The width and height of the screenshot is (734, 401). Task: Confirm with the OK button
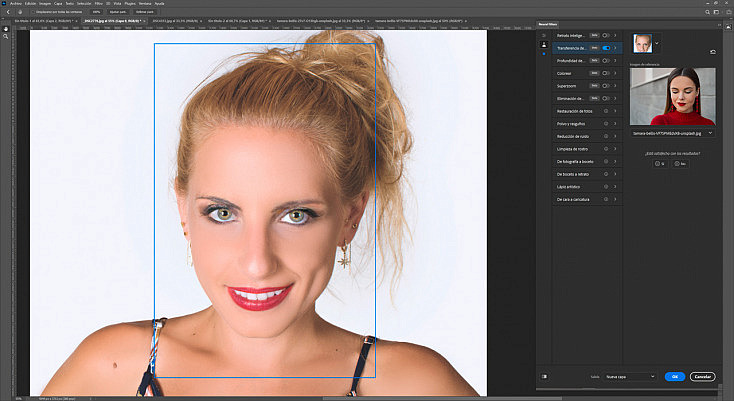click(675, 376)
